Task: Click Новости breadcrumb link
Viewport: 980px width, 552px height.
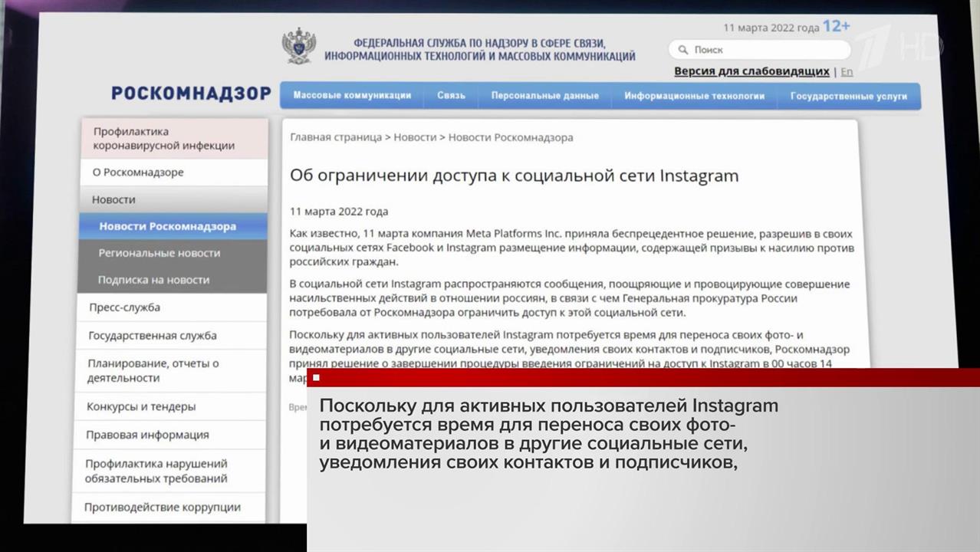Action: [415, 137]
